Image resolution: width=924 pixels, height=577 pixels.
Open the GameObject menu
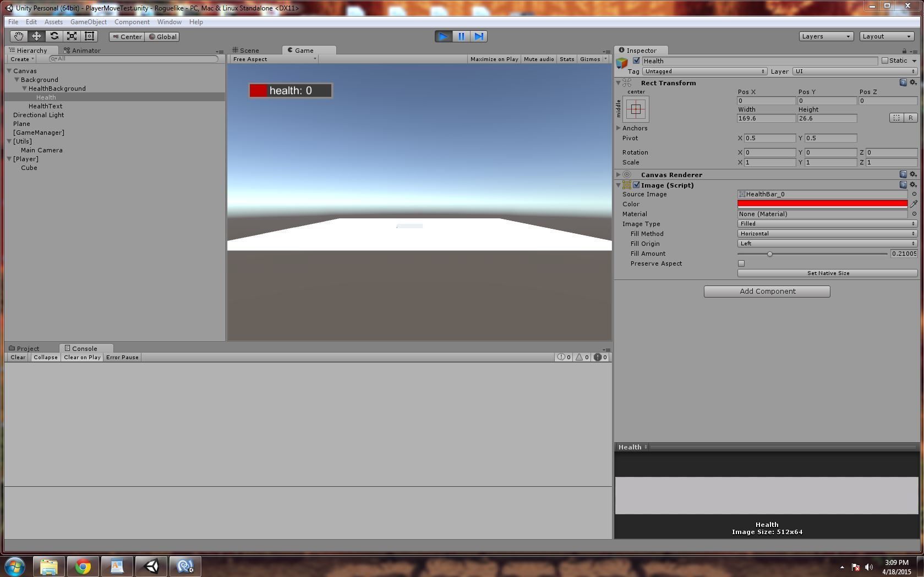click(88, 22)
